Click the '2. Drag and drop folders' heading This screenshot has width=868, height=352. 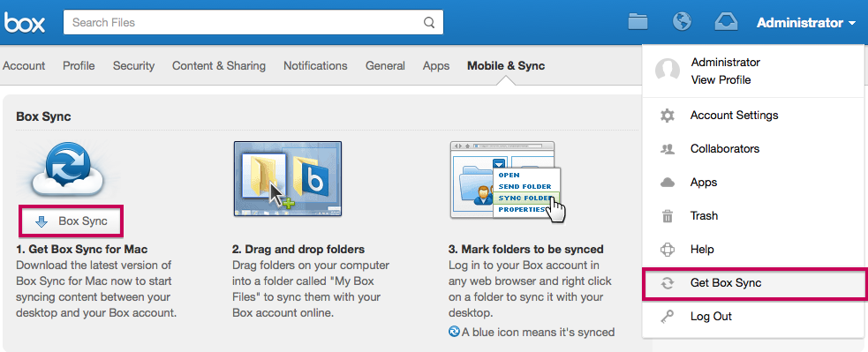[298, 249]
